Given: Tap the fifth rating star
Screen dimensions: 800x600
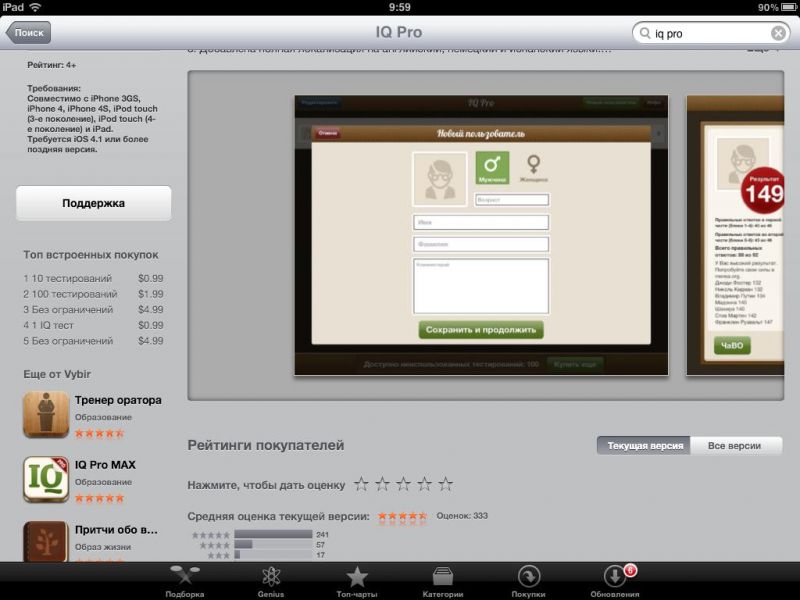Looking at the screenshot, I should point(446,485).
